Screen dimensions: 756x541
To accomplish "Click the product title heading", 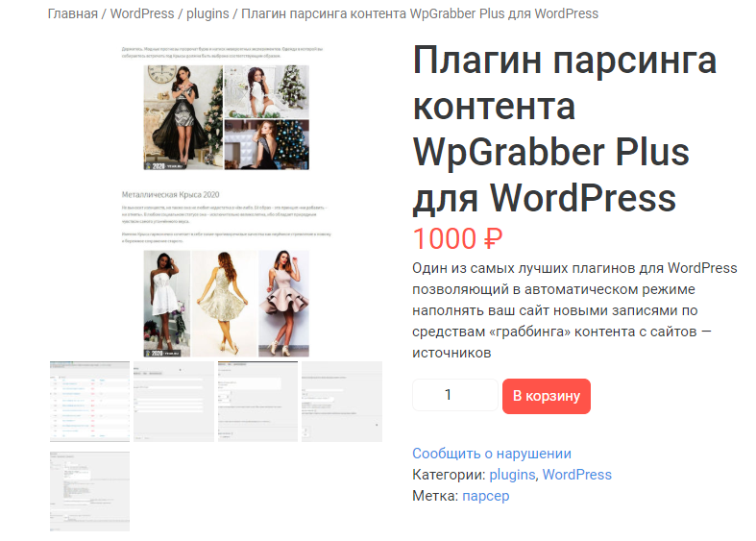I will [565, 129].
